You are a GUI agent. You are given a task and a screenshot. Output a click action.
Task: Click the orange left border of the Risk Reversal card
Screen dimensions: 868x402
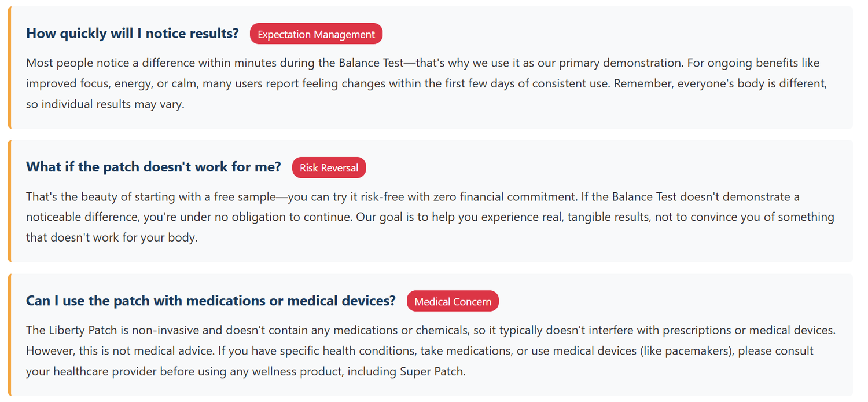pyautogui.click(x=10, y=201)
